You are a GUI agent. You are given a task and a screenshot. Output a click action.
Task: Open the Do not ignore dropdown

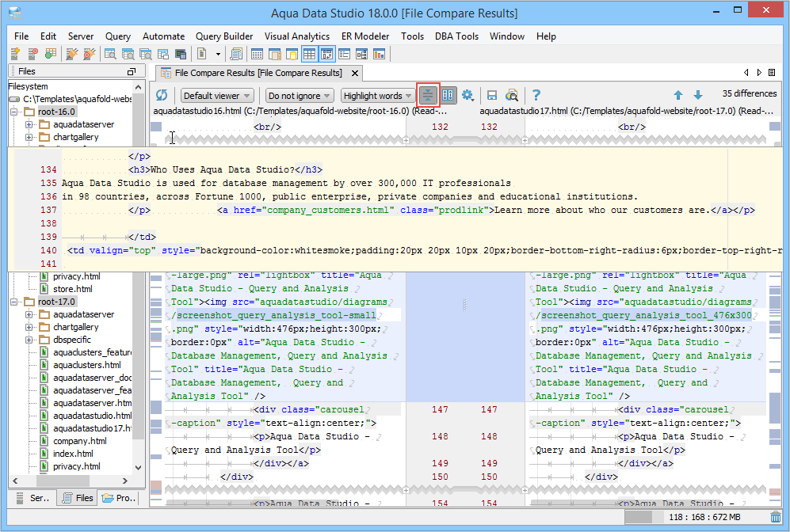coord(300,96)
